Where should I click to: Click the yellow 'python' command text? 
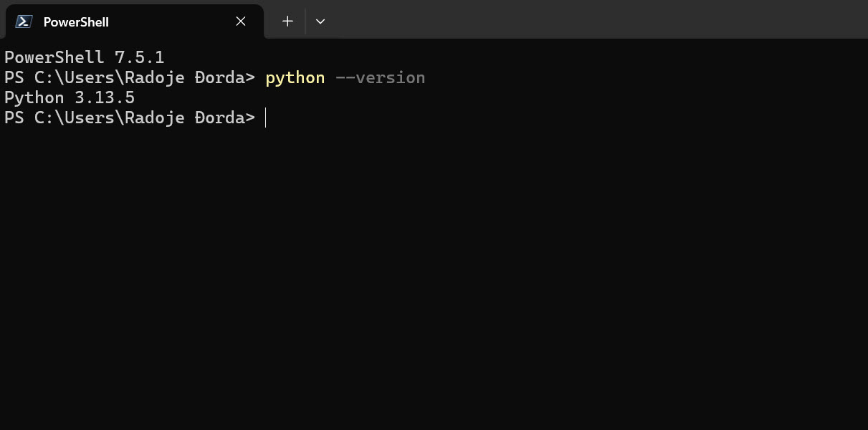coord(294,77)
